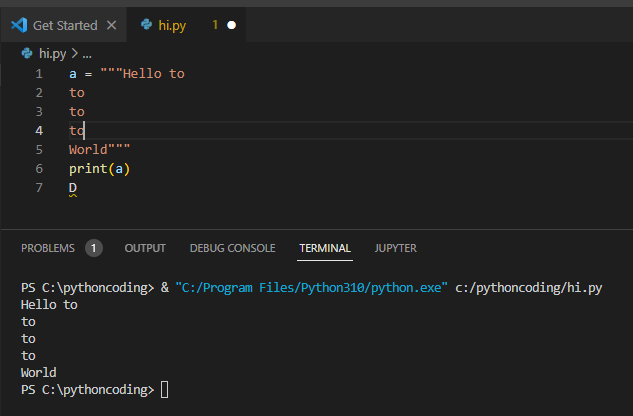
Task: Click variable 'a' on line 1
Action: click(73, 74)
